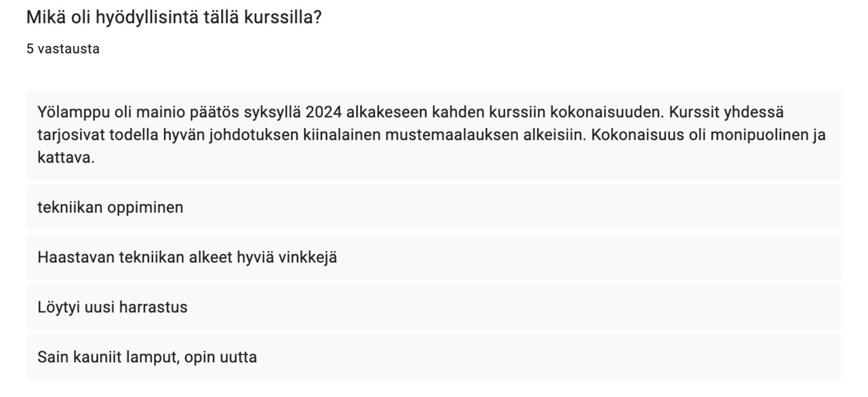Select the "Haastavan tekniikan alkeet" response card
The width and height of the screenshot is (868, 397).
434,257
